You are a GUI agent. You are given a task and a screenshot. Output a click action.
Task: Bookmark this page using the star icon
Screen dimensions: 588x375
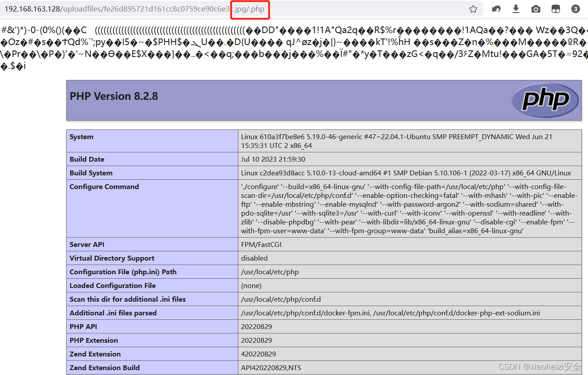point(473,8)
